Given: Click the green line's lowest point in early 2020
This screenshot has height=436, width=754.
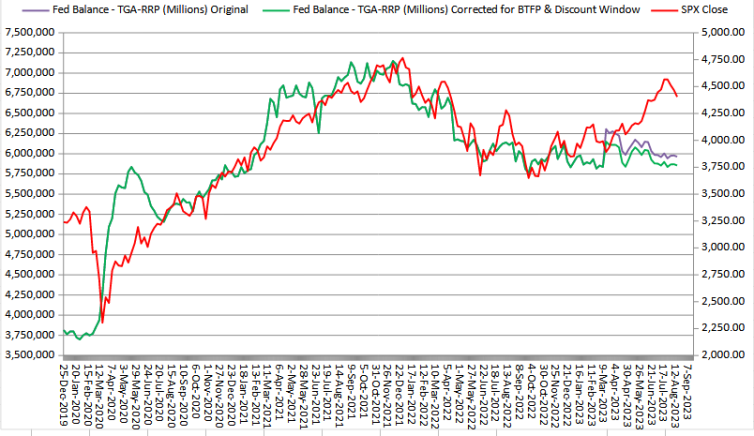Looking at the screenshot, I should point(79,339).
